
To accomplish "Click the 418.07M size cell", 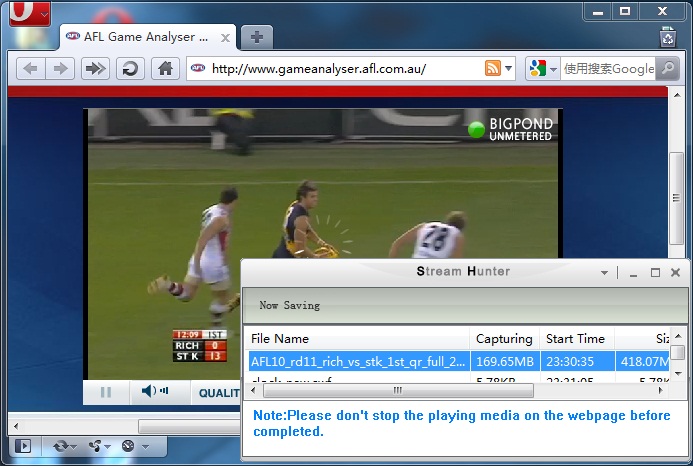I will tap(643, 361).
